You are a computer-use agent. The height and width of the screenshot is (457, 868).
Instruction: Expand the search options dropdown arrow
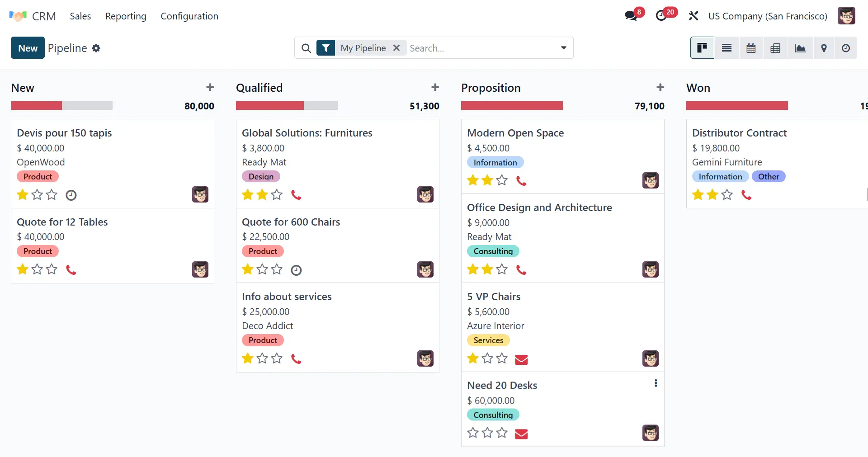564,48
